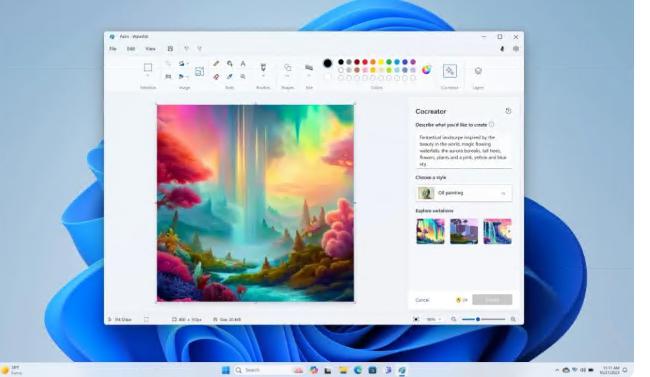Select the Color picker eyedropper tool
This screenshot has width=650, height=377.
coord(230,76)
